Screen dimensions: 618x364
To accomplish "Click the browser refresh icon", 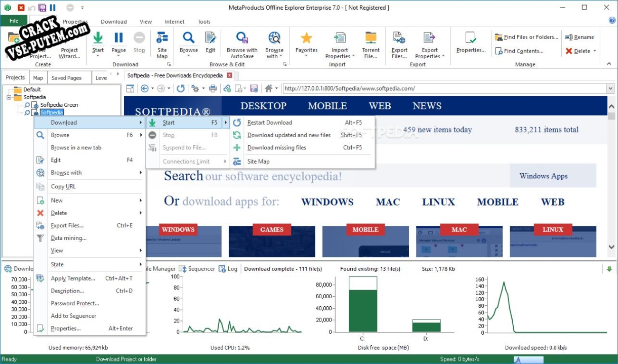I will click(x=181, y=89).
